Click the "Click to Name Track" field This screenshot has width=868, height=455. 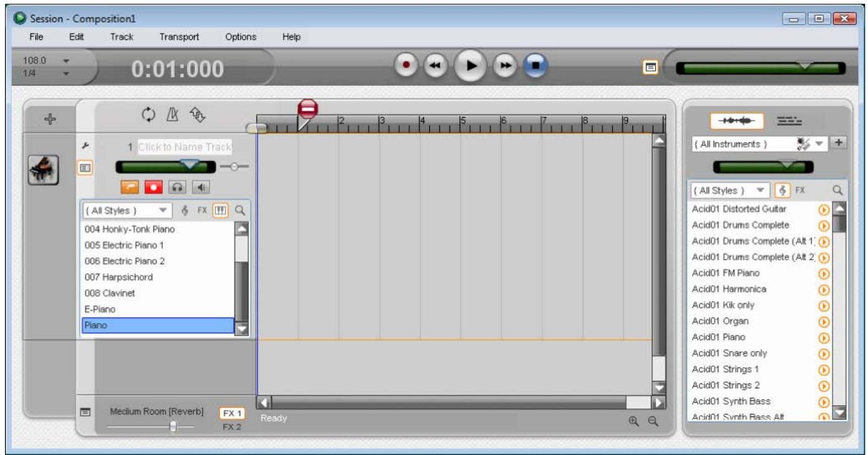185,148
